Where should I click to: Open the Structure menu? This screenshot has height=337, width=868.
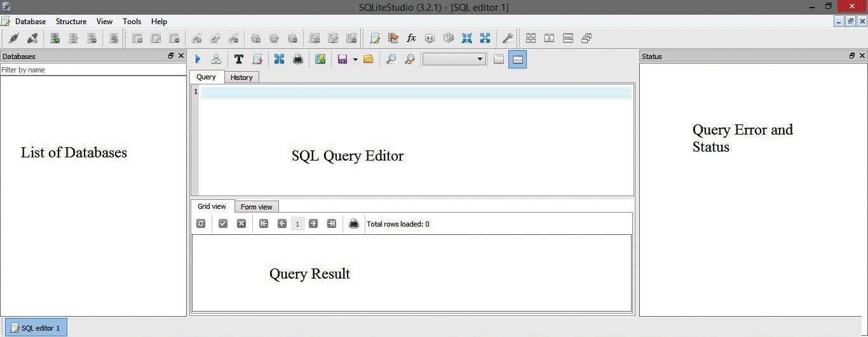coord(71,22)
